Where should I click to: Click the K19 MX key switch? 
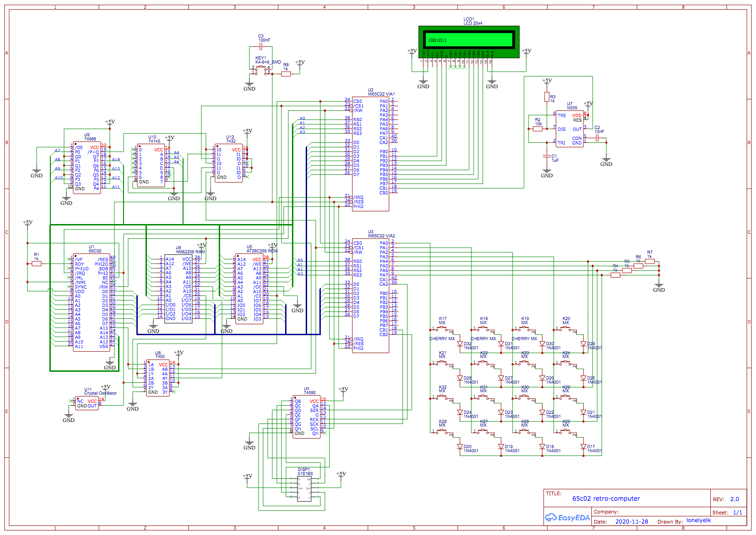pos(524,329)
